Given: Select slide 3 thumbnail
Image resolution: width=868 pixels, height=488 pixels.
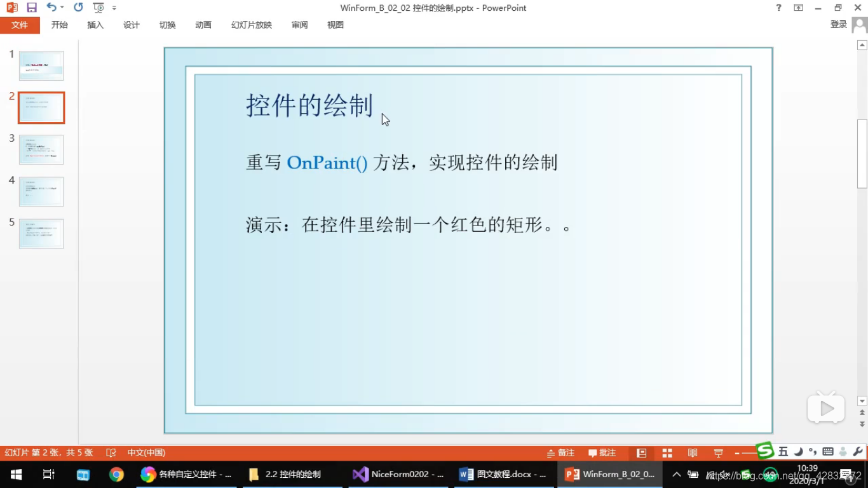Looking at the screenshot, I should point(41,149).
